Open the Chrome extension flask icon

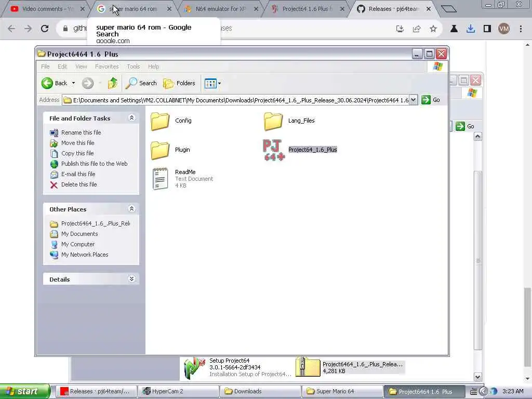454,29
